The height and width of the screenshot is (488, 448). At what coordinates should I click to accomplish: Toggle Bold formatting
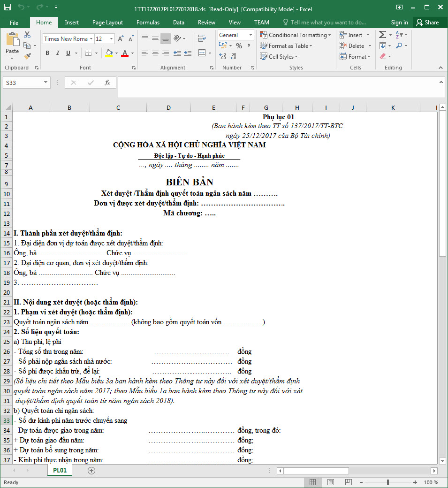click(47, 53)
